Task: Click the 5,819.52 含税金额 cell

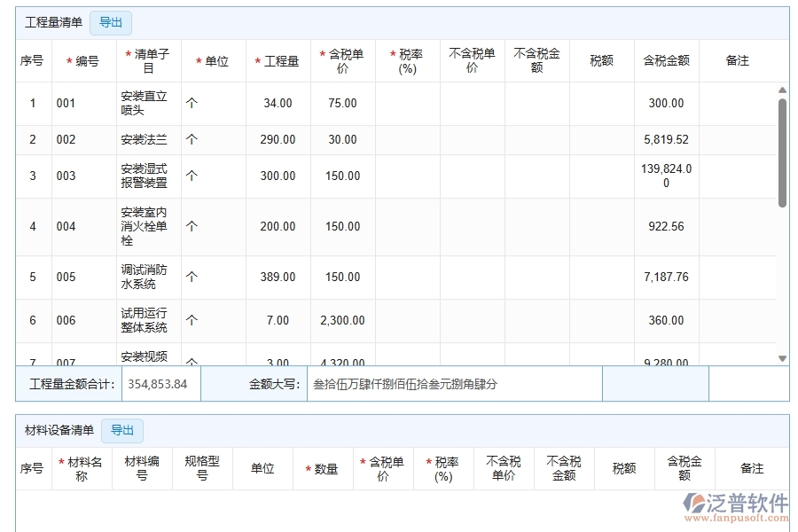Action: (666, 139)
